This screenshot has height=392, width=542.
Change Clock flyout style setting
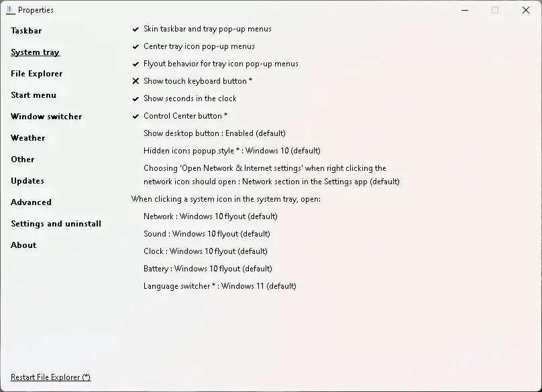[x=205, y=251]
